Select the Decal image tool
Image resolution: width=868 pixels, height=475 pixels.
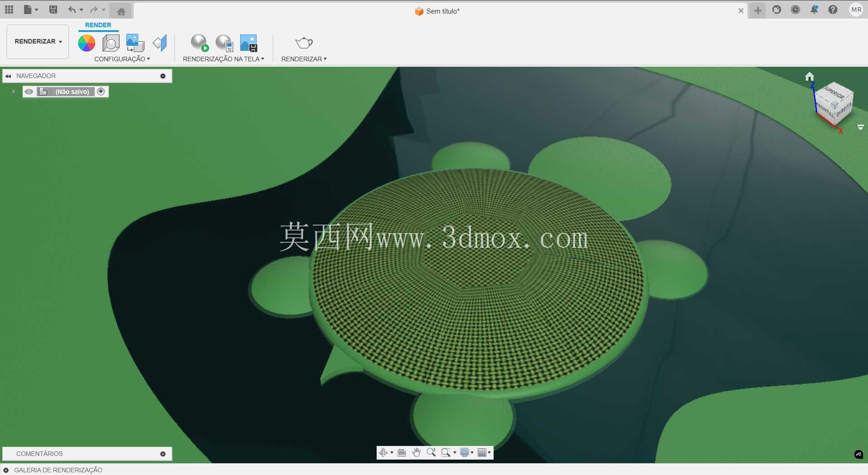point(135,43)
